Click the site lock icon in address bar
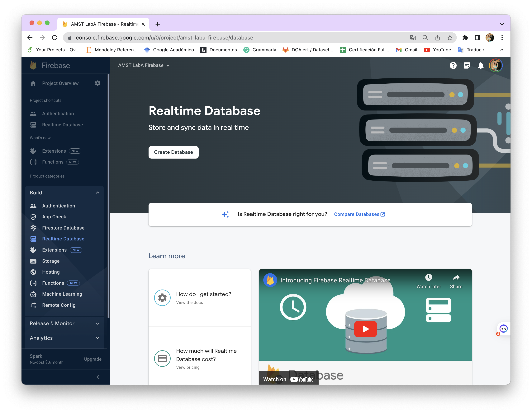The image size is (532, 413). [70, 37]
